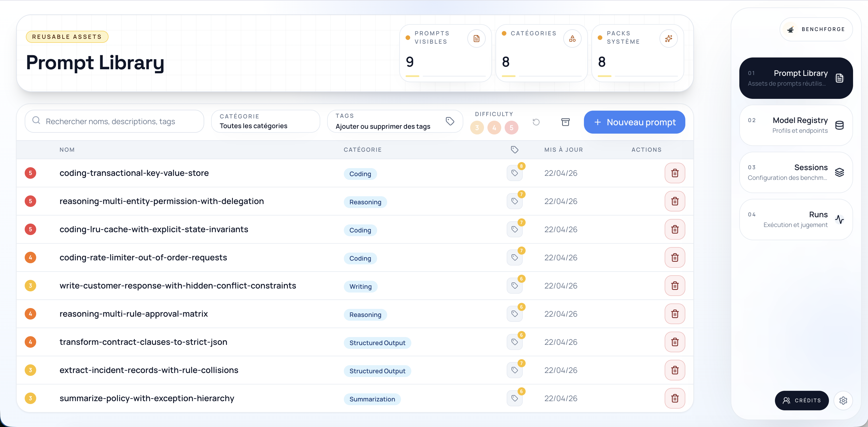
Task: Click the archive box icon in the filter bar
Action: click(566, 122)
